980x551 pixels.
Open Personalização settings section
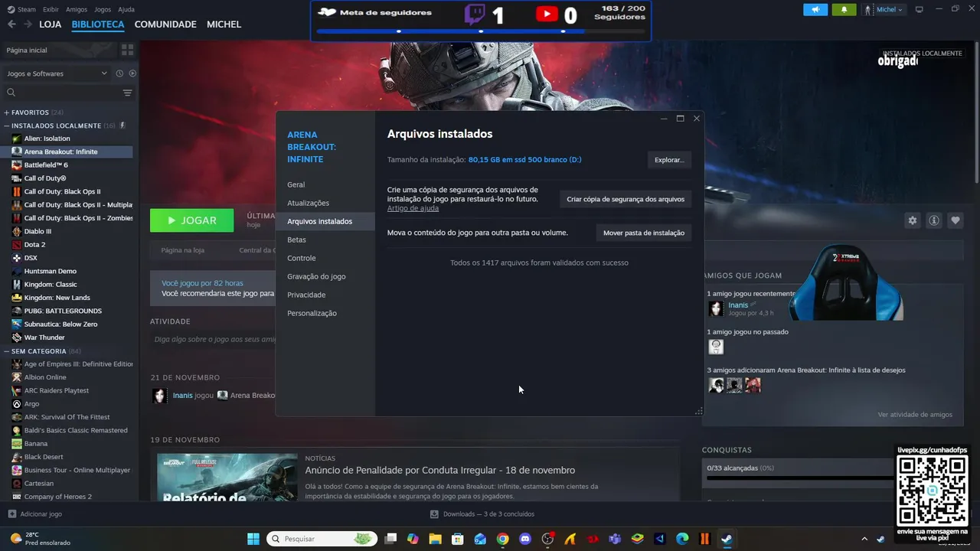(x=325, y=313)
